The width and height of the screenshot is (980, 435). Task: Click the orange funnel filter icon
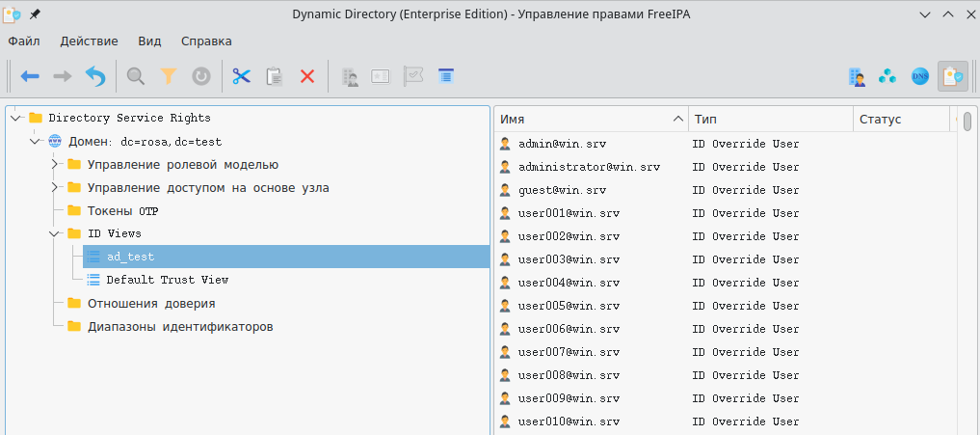(x=169, y=76)
